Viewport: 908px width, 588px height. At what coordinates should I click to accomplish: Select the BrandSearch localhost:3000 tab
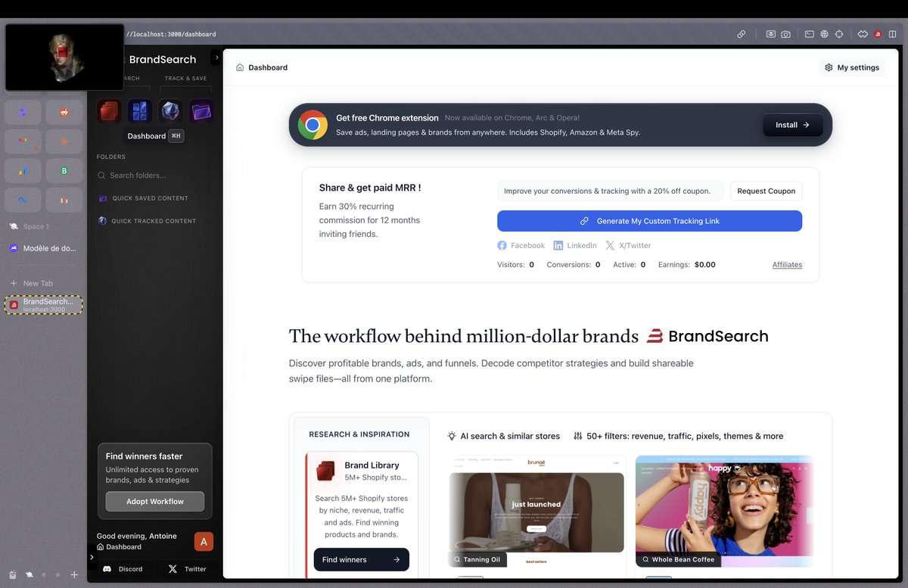pos(44,305)
